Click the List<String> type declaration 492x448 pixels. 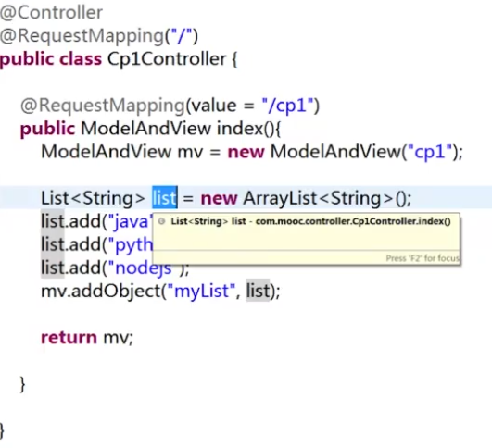(x=93, y=198)
